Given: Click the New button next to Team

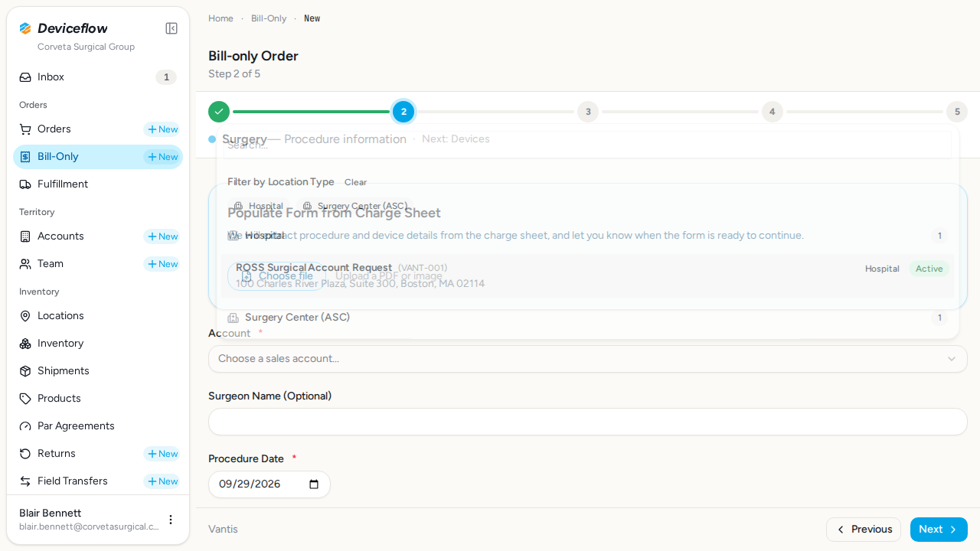Looking at the screenshot, I should pos(162,264).
